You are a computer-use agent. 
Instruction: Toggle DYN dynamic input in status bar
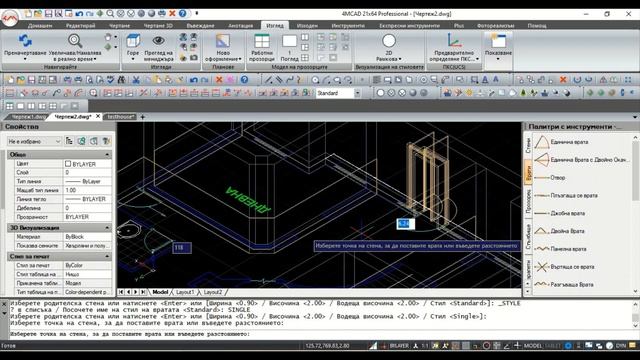621,346
